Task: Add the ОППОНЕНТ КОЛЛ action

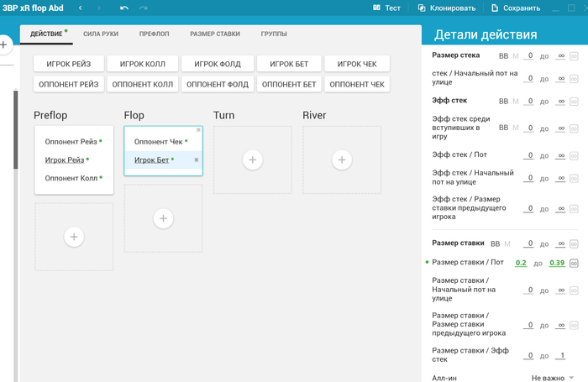Action: coord(143,84)
